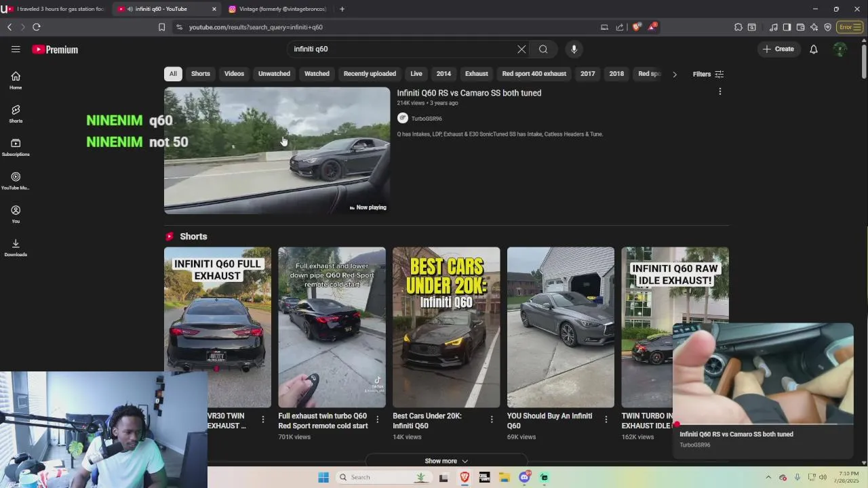Click the magnifier search button
Screen dimensions: 868x488
[x=543, y=49]
